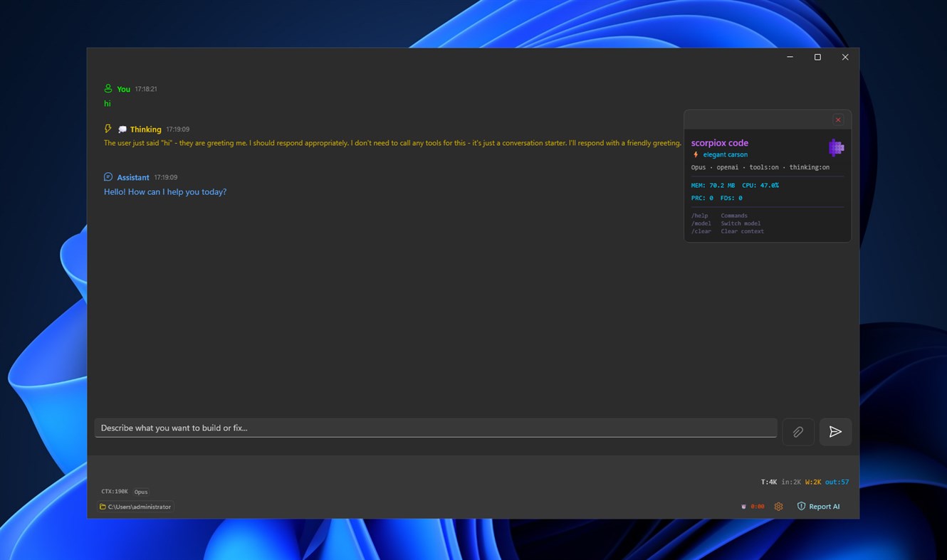Focus the 'Describe what you want to build' input
The image size is (947, 560).
tap(436, 428)
